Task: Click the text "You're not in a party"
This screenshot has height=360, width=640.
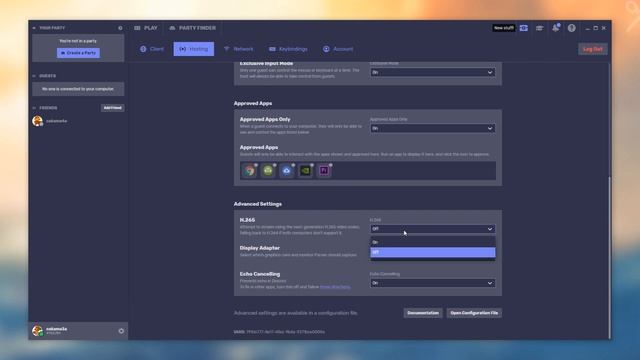Action: tap(78, 41)
